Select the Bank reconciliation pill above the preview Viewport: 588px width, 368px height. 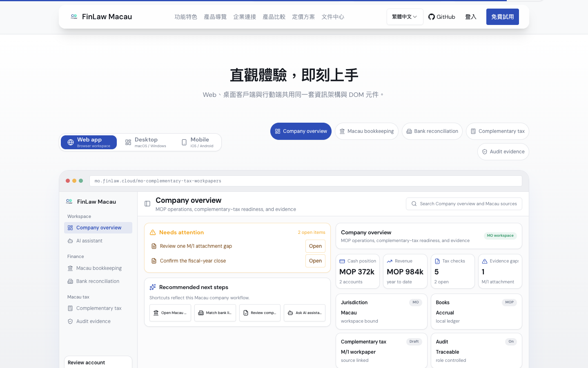432,131
